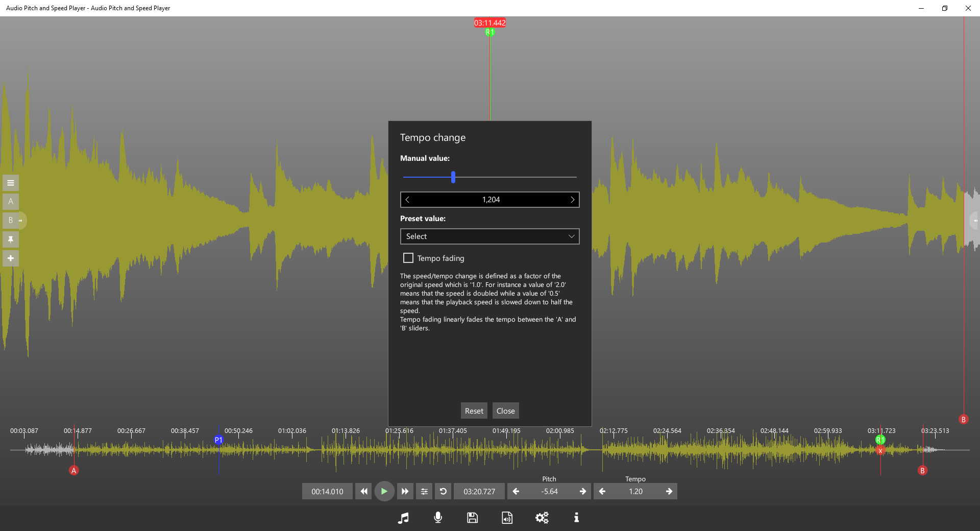Click the left arrow to decrease Tempo

click(602, 491)
